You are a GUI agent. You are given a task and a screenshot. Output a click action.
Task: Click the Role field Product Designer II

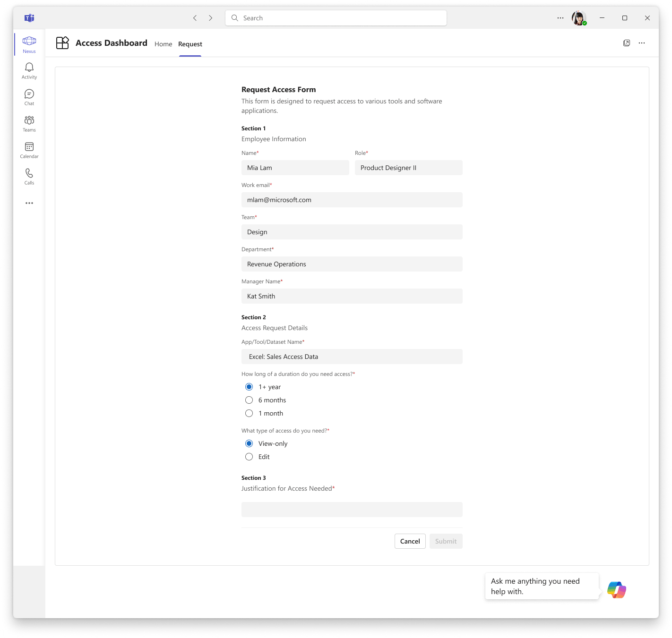409,168
